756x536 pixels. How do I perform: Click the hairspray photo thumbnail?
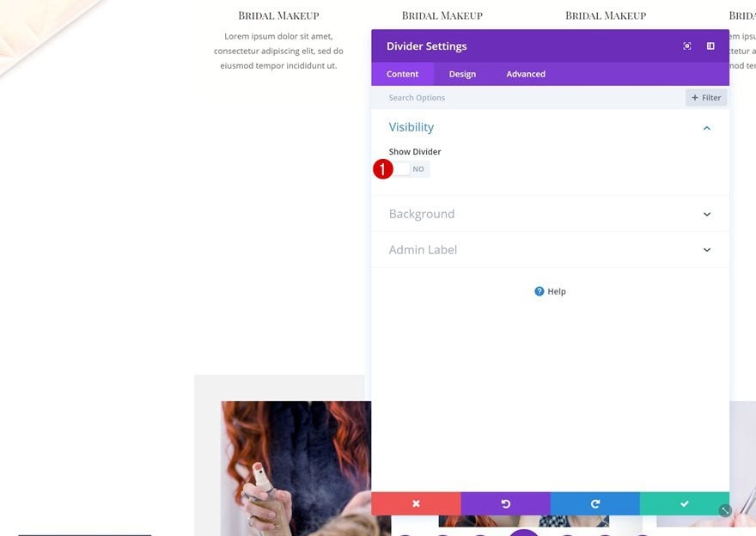pyautogui.click(x=296, y=468)
